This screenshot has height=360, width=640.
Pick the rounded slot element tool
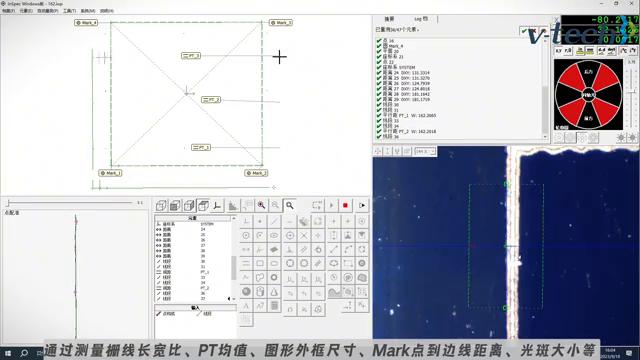(274, 263)
